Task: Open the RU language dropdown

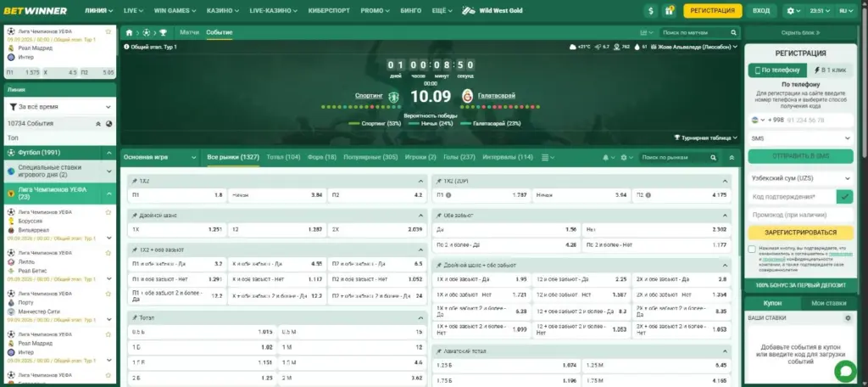Action: [847, 10]
